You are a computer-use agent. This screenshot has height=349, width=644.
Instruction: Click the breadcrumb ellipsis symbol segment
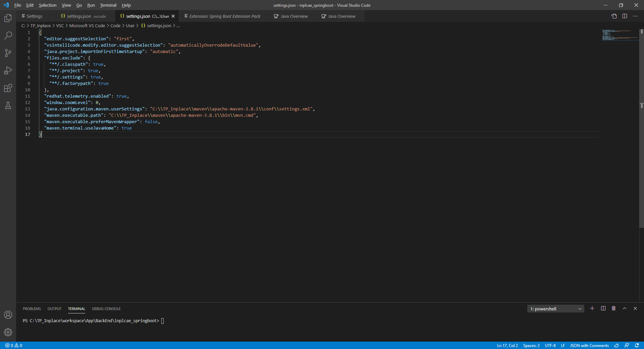178,26
